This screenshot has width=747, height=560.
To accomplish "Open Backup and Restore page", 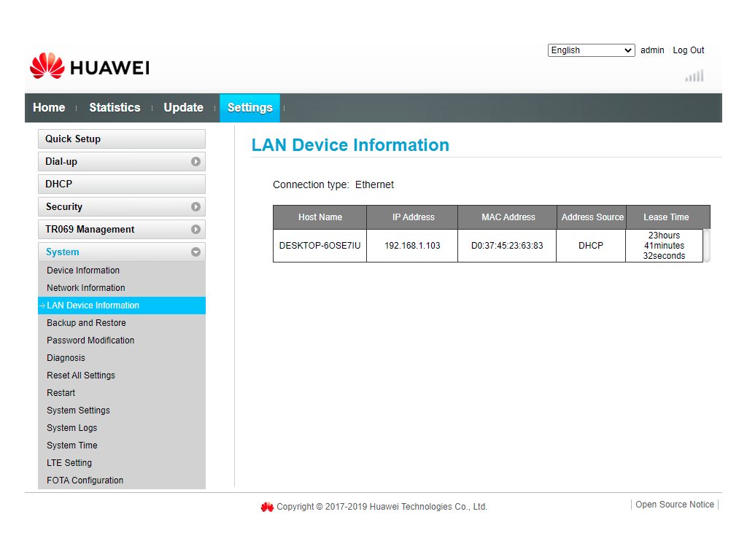I will [x=86, y=323].
